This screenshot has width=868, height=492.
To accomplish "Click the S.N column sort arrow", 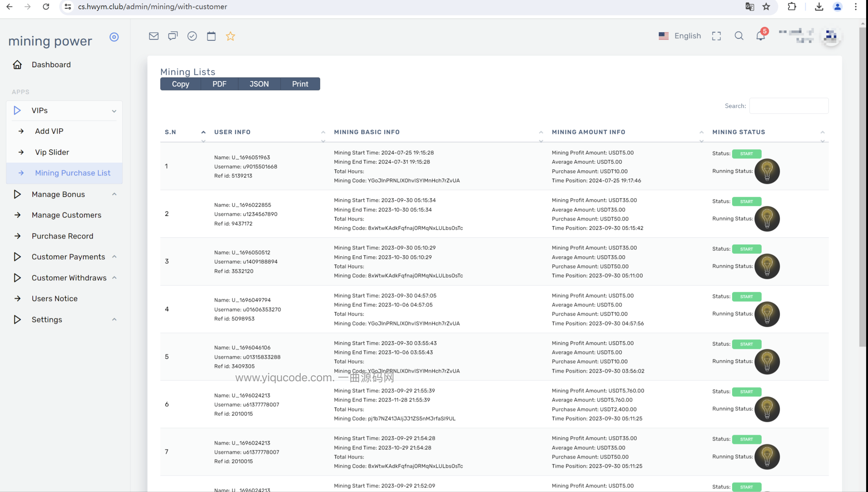I will tap(203, 132).
